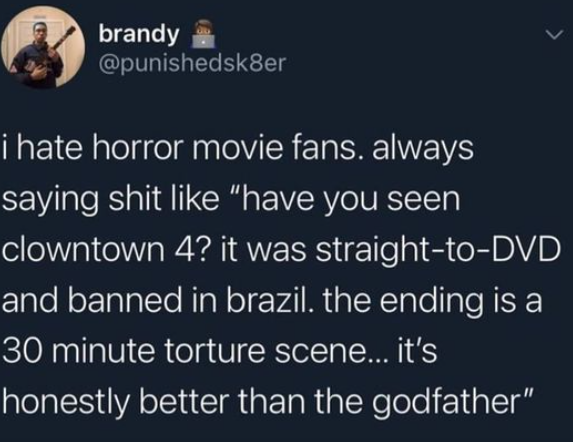Click the phrase "straight-to-DVD" in the tweet
This screenshot has height=442, width=573.
pos(438,252)
